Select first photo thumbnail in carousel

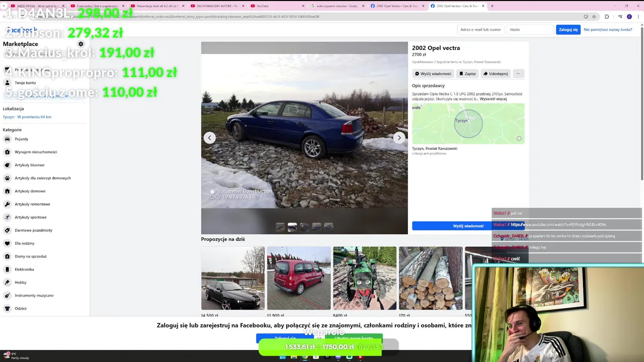coord(280,227)
